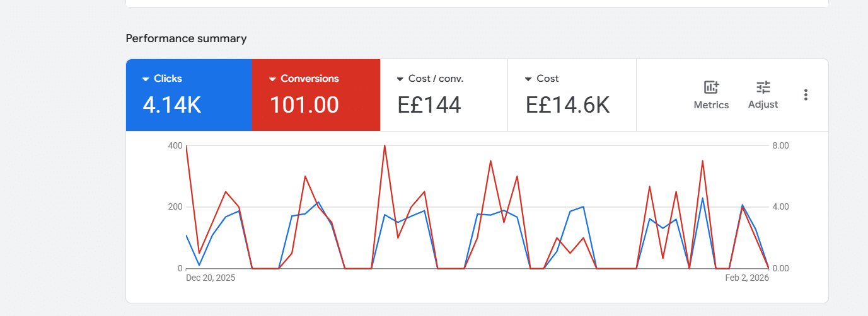
Task: Click the Metrics label text
Action: point(711,105)
